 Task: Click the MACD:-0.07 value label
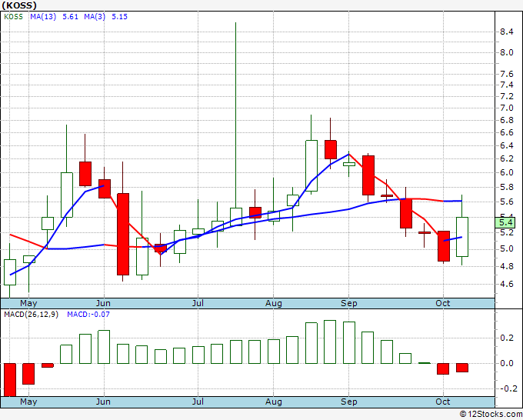(88, 315)
